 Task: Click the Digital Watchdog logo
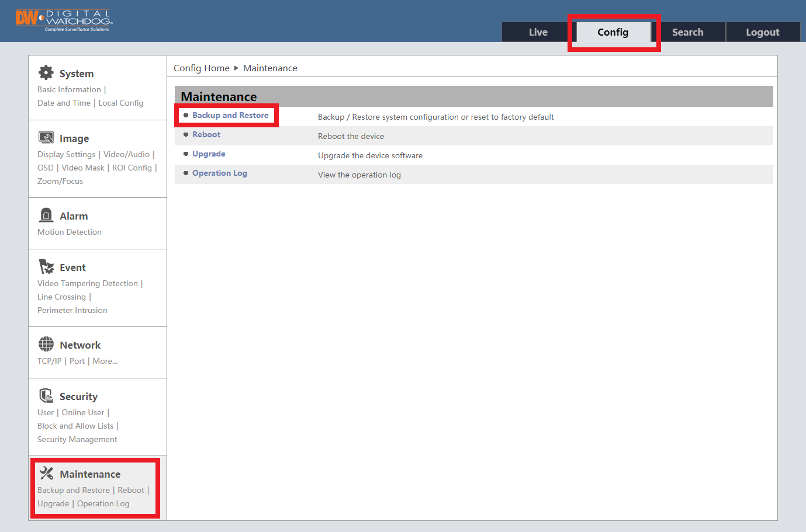64,20
